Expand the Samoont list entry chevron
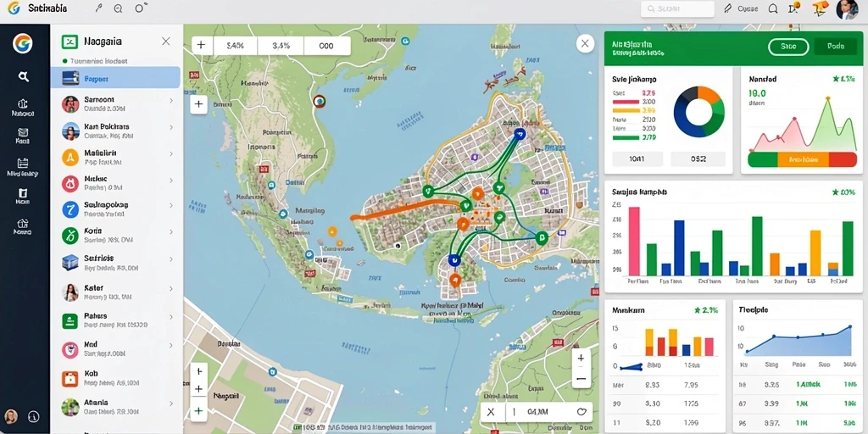Screen dimensions: 868x434 tap(171, 101)
